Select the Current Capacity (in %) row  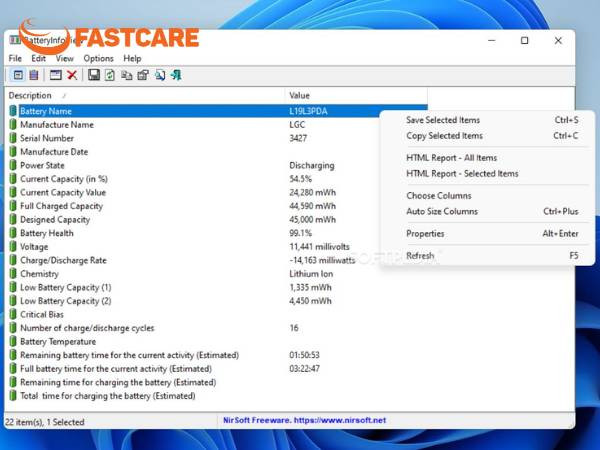coord(217,179)
